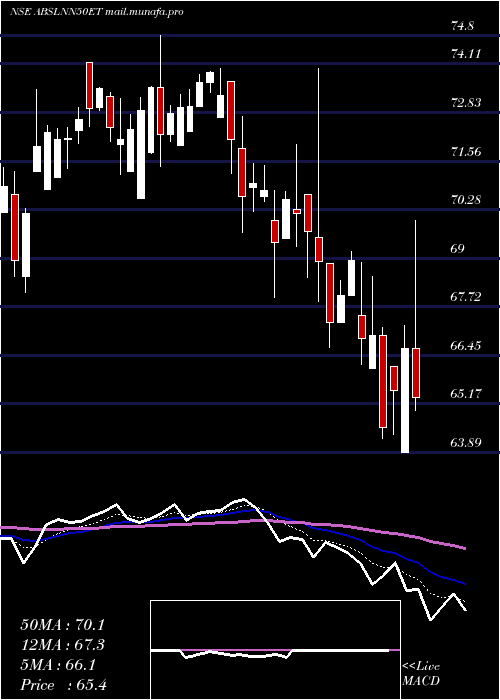The width and height of the screenshot is (500, 700).
Task: Select the 63.89 price level label
Action: (466, 443)
